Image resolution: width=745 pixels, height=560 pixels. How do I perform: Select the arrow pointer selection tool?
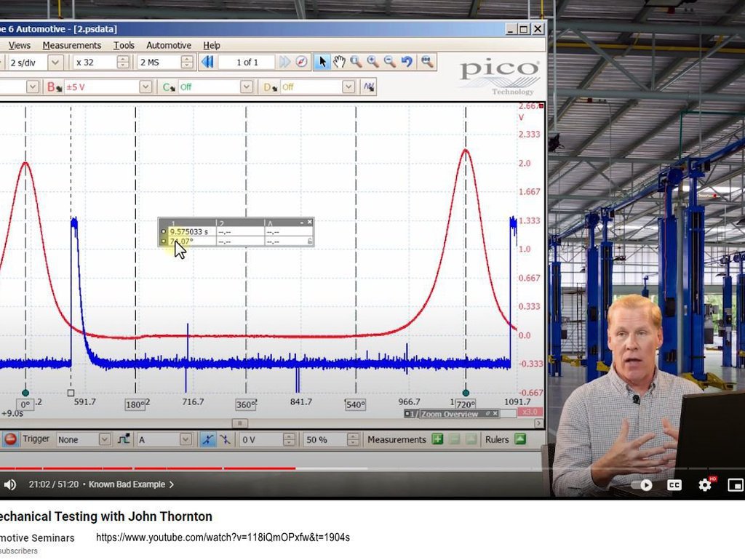point(322,62)
